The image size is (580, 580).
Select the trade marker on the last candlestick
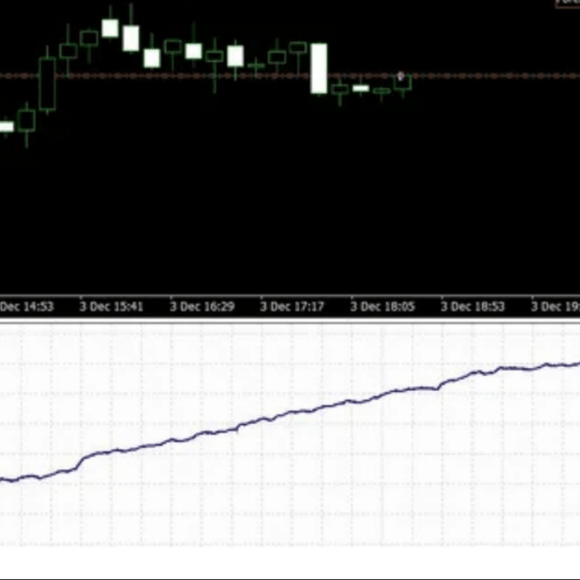tap(400, 77)
